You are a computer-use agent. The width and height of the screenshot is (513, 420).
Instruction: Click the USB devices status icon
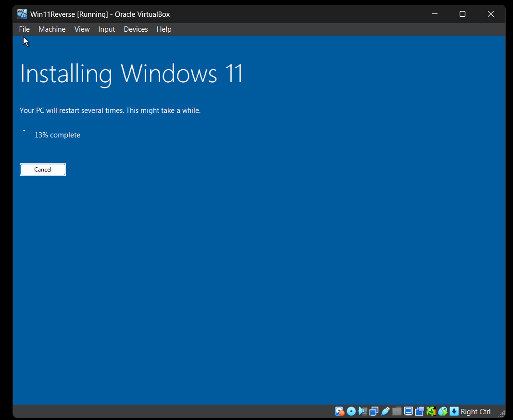coord(385,411)
